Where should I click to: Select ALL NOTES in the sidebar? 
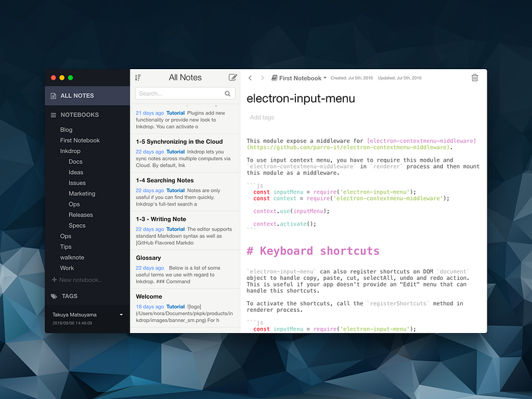[87, 96]
